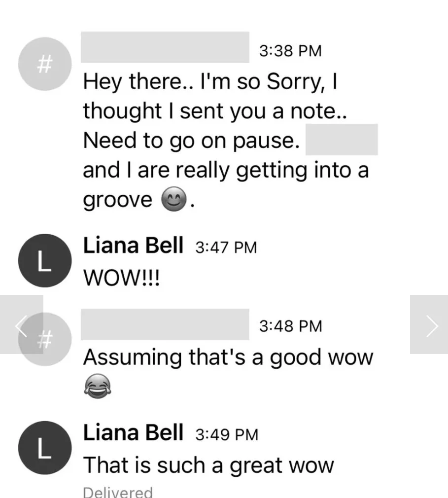The image size is (448, 498).
Task: Select the redacted sender name at 3:48 PM
Action: [x=165, y=324]
